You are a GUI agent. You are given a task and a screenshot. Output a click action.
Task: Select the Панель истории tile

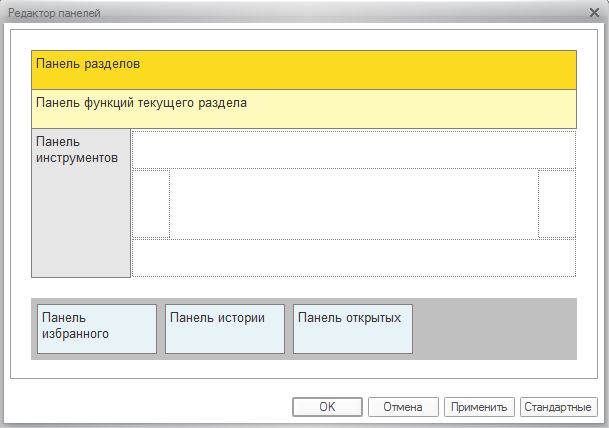(225, 329)
